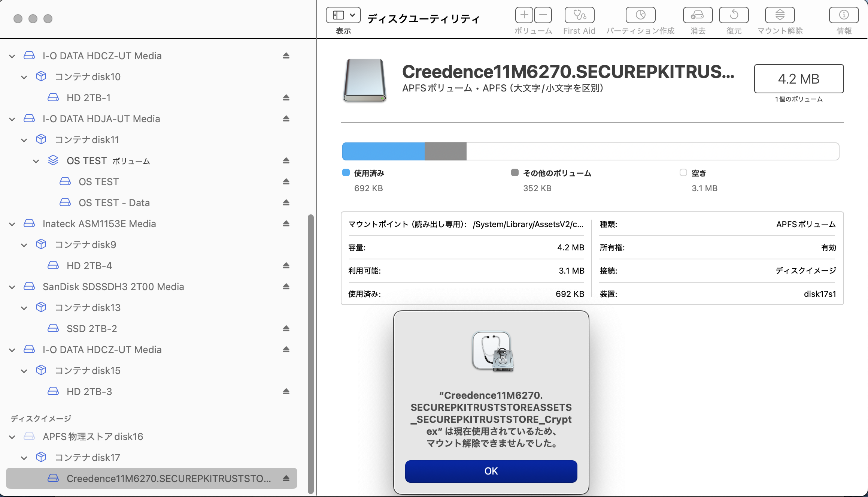Screen dimensions: 868x497
Task: Select コンテナ disk13 in sidebar
Action: (88, 308)
